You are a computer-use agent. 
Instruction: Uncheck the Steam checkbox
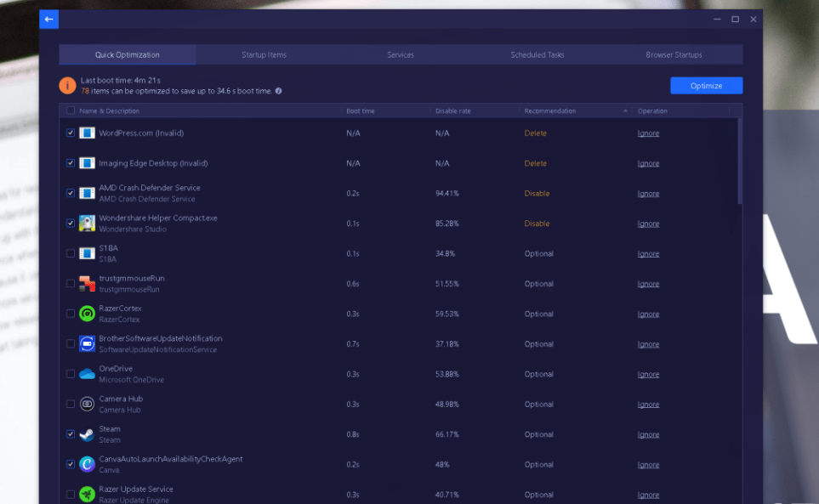pos(71,434)
